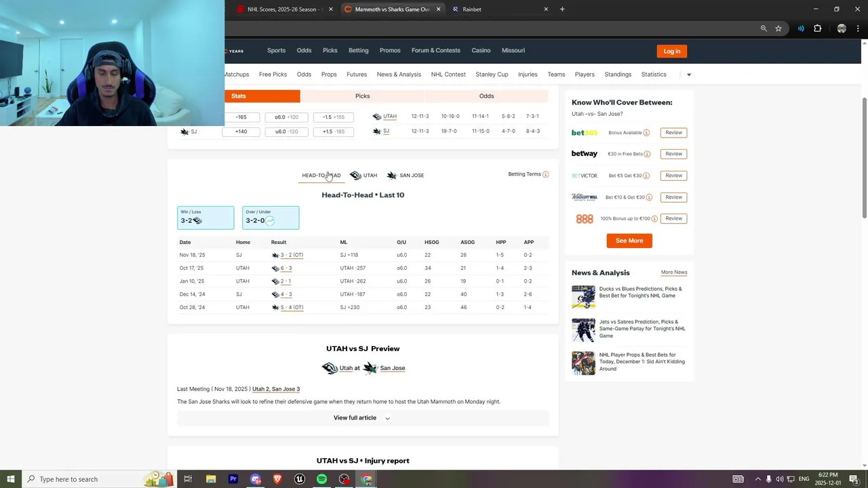Close the Rainbet tab
The width and height of the screenshot is (868, 488).
546,9
